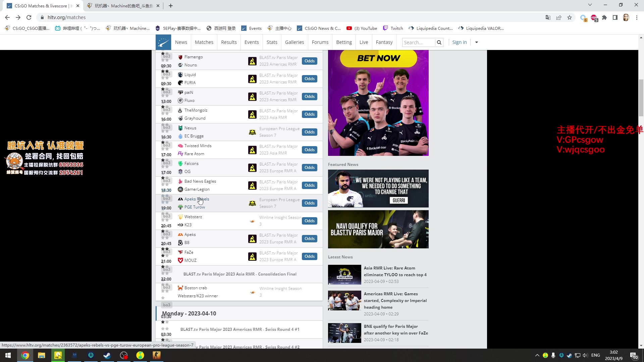Open Chrome's three-dot menu

(637, 17)
